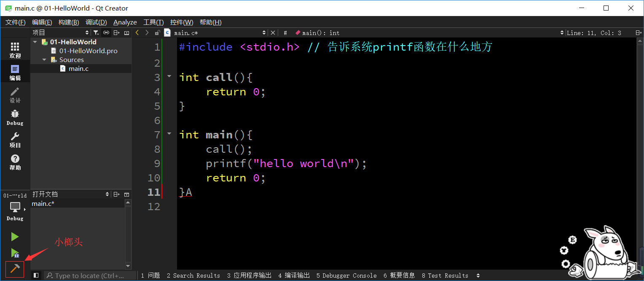Click the hammer Build Project icon
The height and width of the screenshot is (281, 644).
(15, 269)
